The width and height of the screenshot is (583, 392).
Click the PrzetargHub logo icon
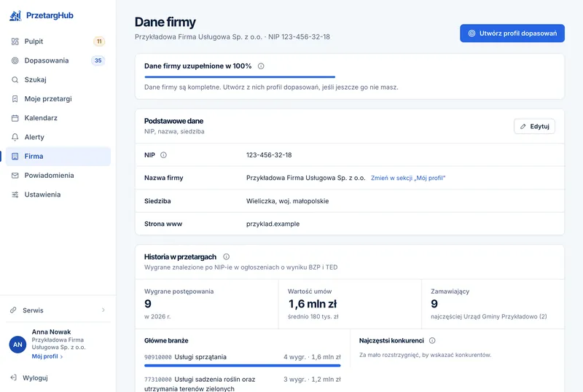click(x=15, y=15)
